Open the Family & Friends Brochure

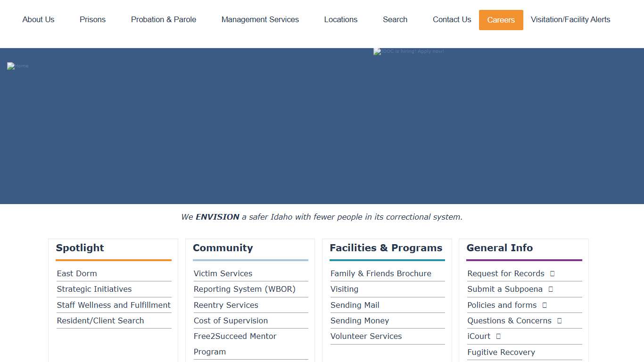pos(380,273)
